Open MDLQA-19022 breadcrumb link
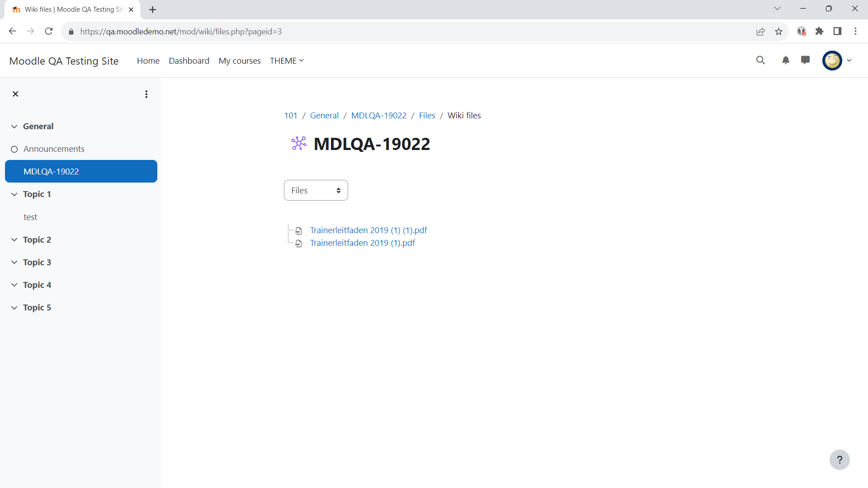Image resolution: width=868 pixels, height=488 pixels. tap(379, 115)
